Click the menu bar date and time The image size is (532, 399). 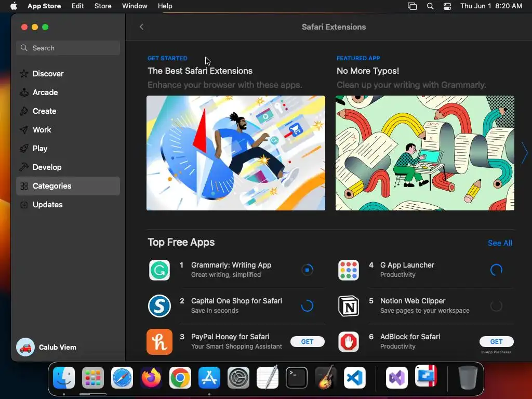tap(491, 6)
